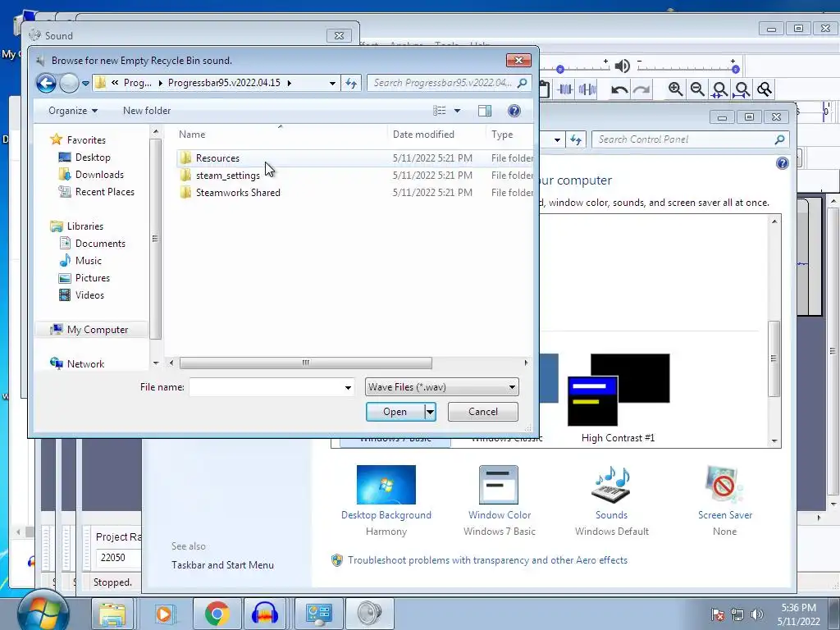
Task: Open the change view dropdown arrow
Action: 457,111
